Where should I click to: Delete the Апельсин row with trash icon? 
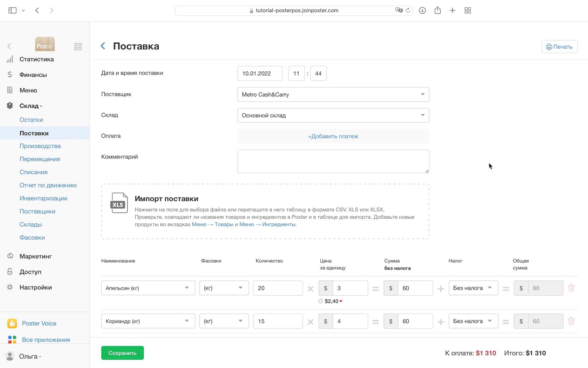(571, 288)
